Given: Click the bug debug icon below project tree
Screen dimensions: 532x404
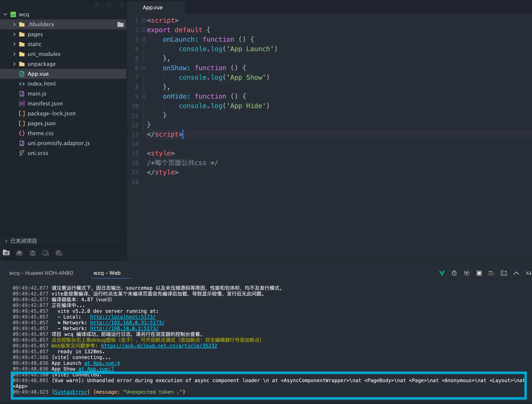Looking at the screenshot, I should click(32, 253).
